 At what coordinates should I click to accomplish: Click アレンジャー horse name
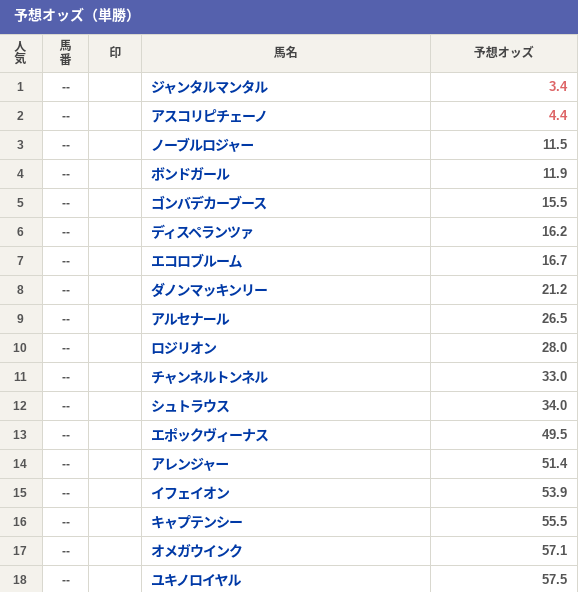[x=190, y=464]
